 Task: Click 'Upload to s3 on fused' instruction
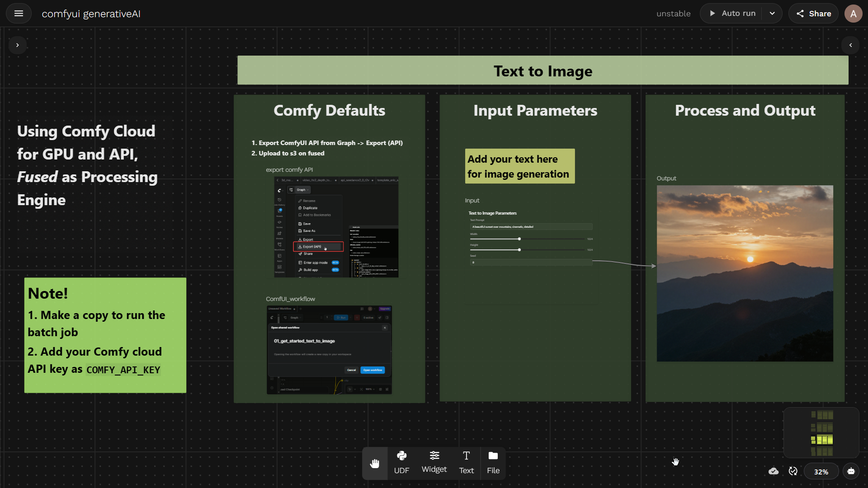click(291, 153)
